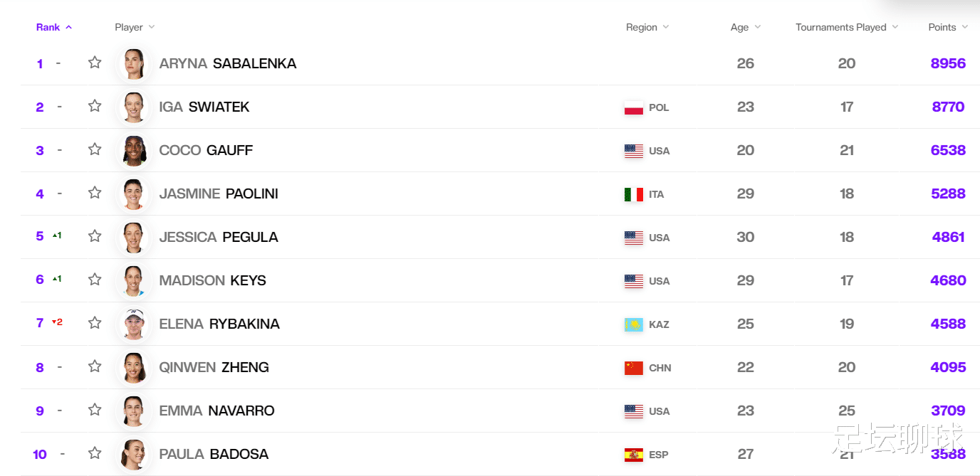Select the Age column header
The image size is (980, 476).
click(x=745, y=27)
